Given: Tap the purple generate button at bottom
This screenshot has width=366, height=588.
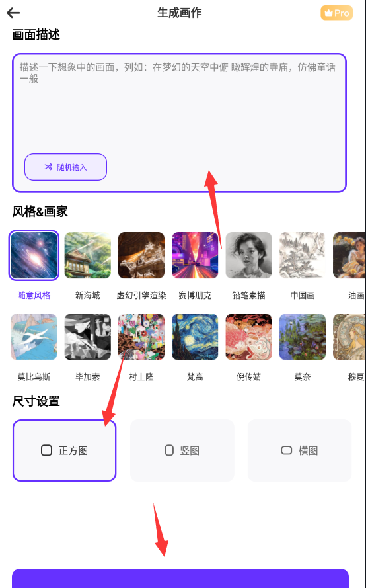Looking at the screenshot, I should (180, 578).
